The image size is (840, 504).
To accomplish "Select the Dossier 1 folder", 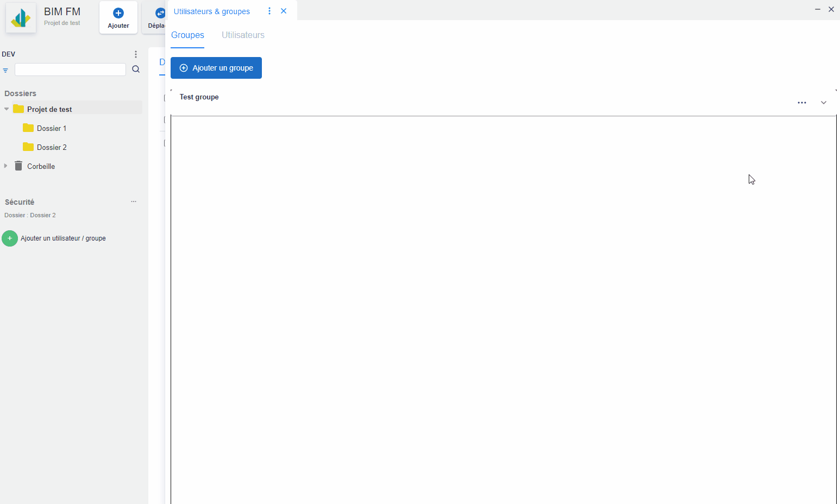I will [x=51, y=128].
